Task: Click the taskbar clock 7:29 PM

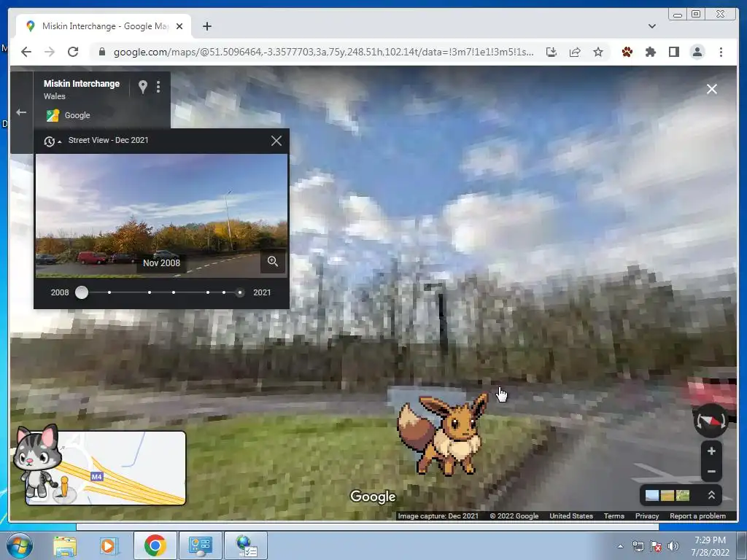Action: pos(710,540)
